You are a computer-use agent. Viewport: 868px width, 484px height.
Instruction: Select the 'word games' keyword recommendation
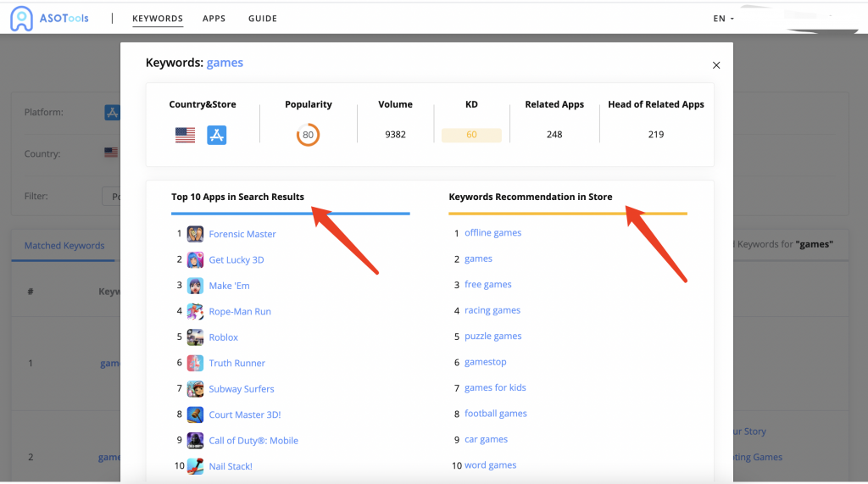pos(490,465)
